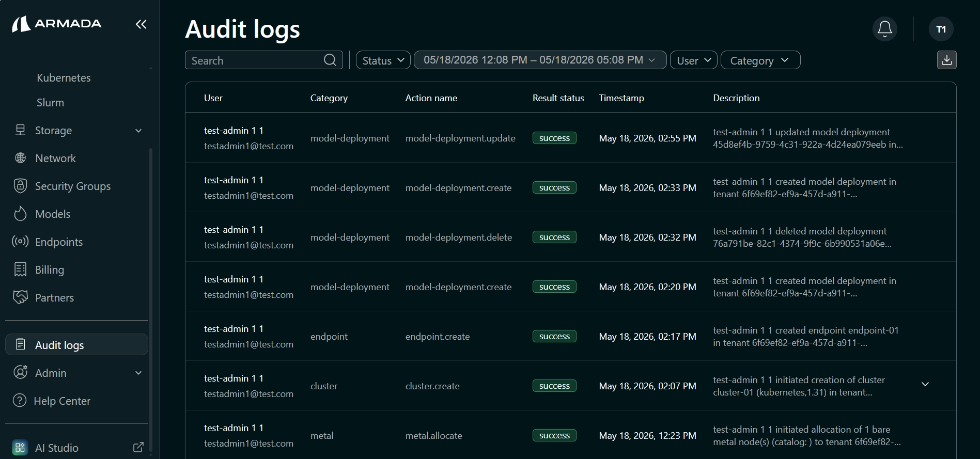
Task: Click the AI Studio app icon
Action: tap(20, 448)
